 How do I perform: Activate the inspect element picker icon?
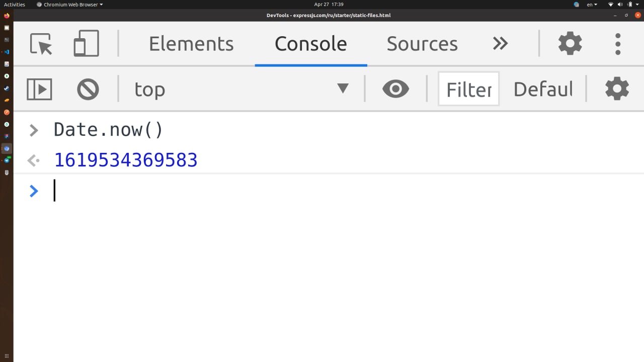(x=41, y=44)
